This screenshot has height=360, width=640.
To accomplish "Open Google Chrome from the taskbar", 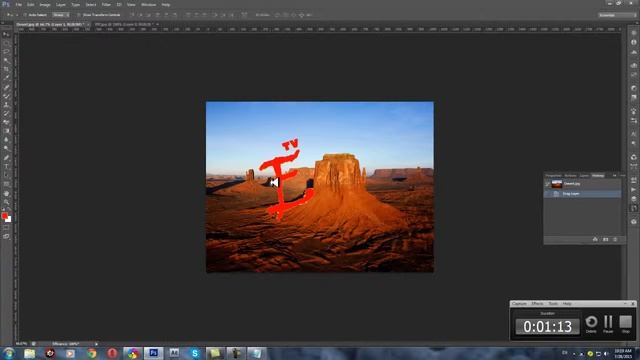I will (x=91, y=353).
